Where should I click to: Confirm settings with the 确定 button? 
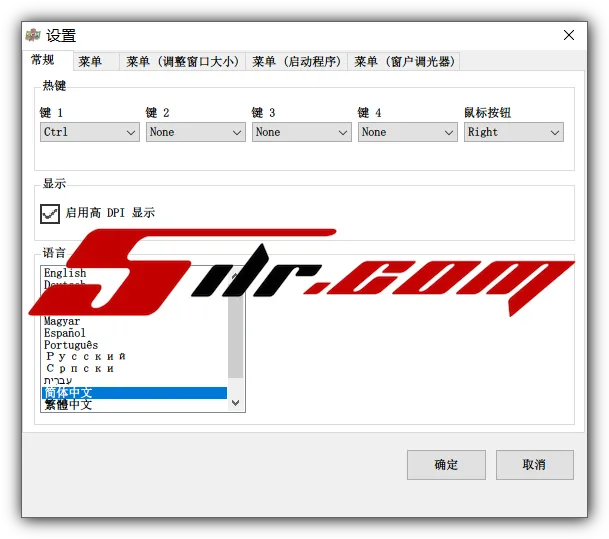coord(446,465)
